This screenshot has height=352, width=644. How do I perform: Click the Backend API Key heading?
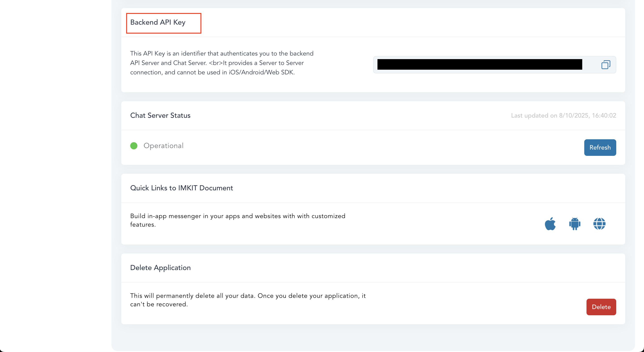[x=158, y=22]
